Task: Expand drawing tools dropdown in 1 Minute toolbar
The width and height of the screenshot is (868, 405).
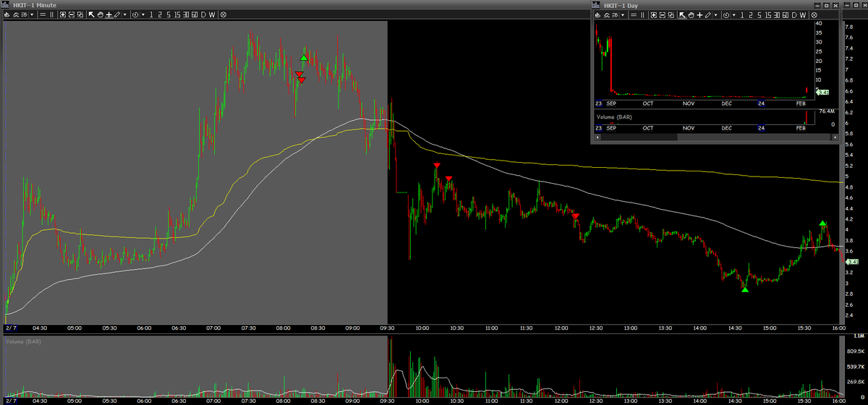Action: tap(125, 14)
